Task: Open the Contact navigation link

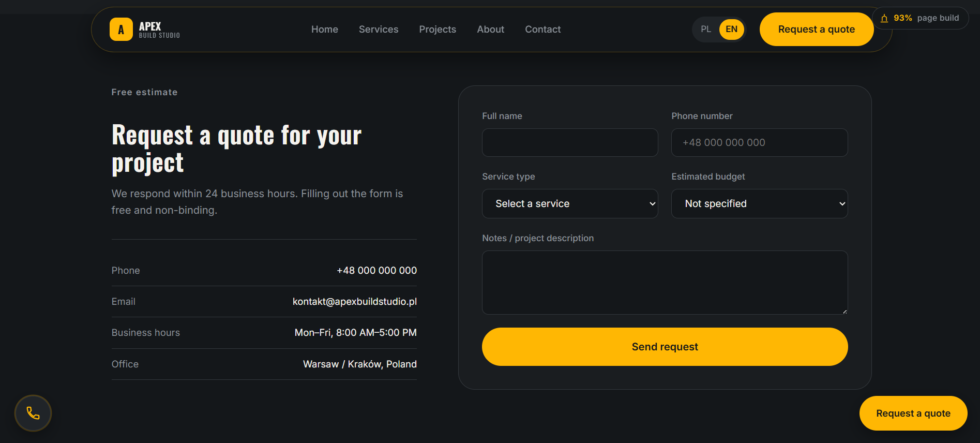Action: (x=542, y=29)
